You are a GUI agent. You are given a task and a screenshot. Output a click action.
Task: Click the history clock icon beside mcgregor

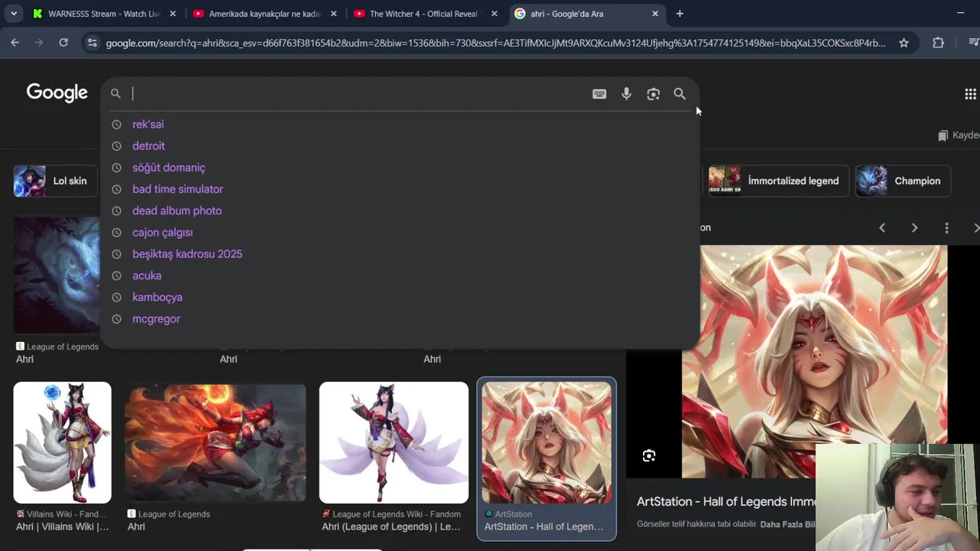[x=116, y=318]
